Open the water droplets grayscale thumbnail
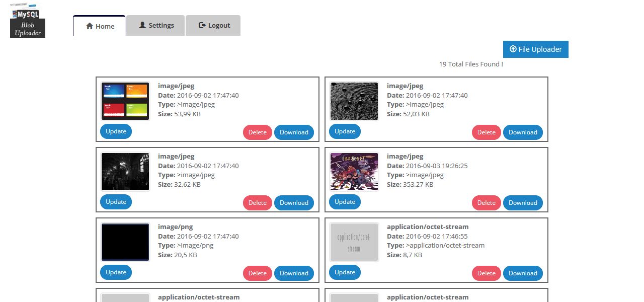The width and height of the screenshot is (644, 302). (354, 101)
